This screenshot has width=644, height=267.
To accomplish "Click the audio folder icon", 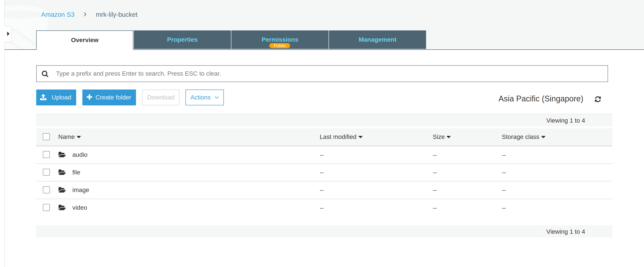I will (62, 155).
